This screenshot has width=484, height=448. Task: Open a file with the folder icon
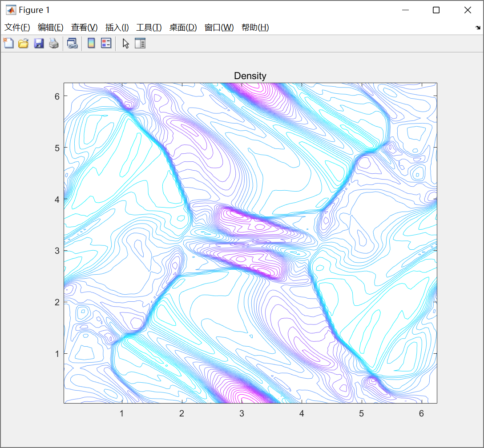tap(23, 43)
